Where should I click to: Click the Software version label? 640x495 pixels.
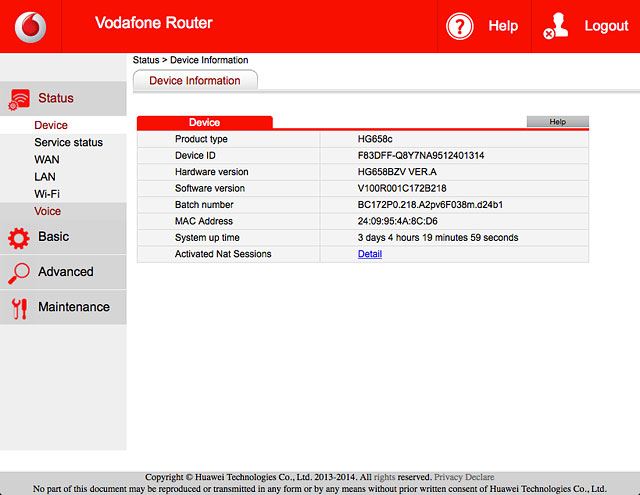[210, 188]
